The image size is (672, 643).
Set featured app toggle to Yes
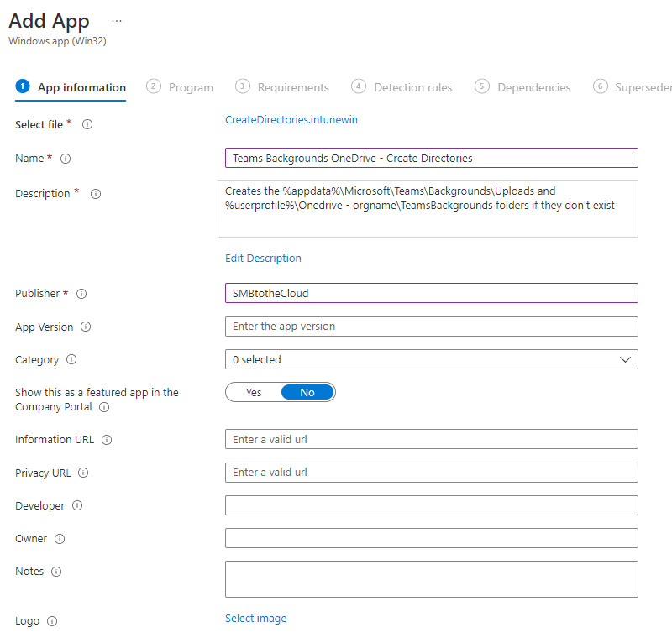pos(254,392)
